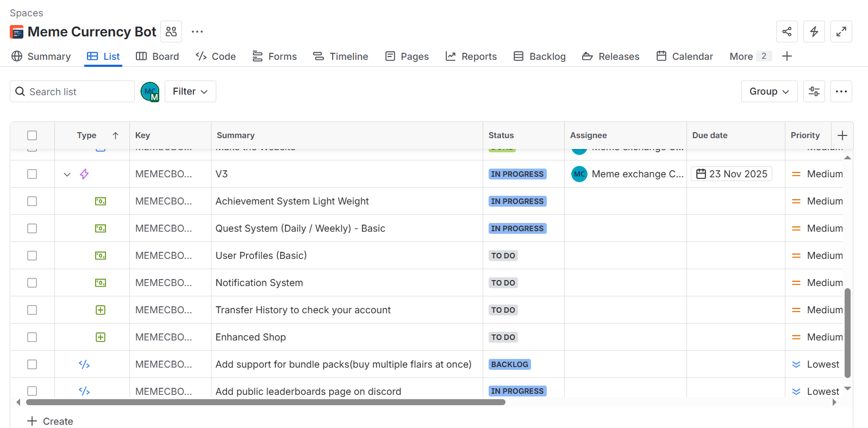868x428 pixels.
Task: Collapse the V3 epic row chevron
Action: (x=67, y=175)
